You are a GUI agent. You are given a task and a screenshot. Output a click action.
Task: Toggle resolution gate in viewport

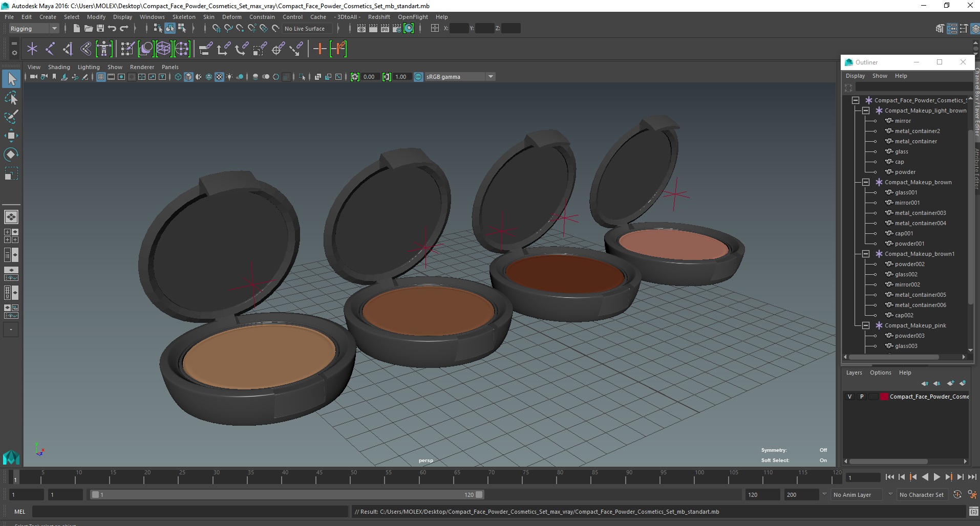tap(121, 77)
